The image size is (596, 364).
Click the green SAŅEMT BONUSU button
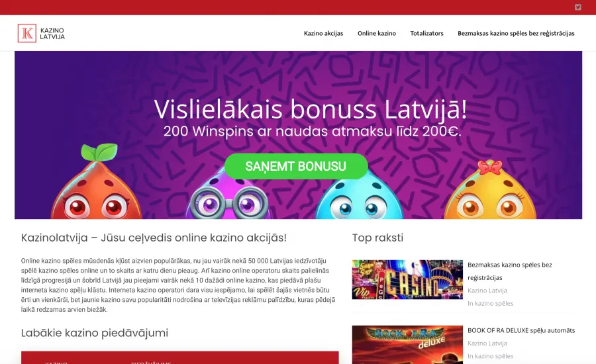click(296, 166)
